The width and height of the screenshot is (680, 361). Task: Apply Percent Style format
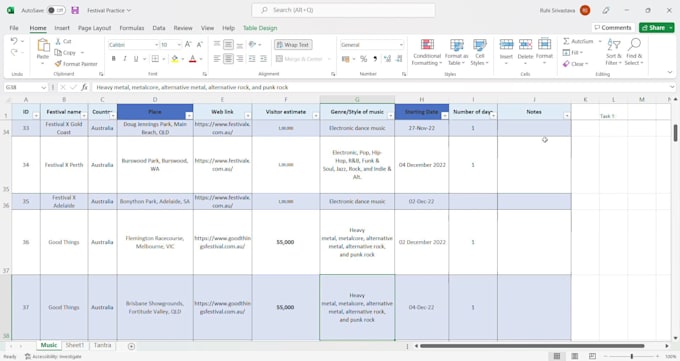(x=363, y=59)
